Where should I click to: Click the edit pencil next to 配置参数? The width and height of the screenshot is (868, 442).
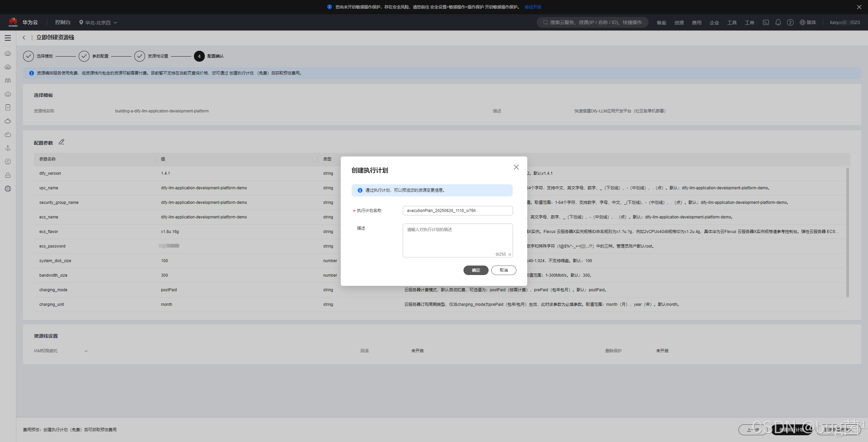tap(61, 142)
